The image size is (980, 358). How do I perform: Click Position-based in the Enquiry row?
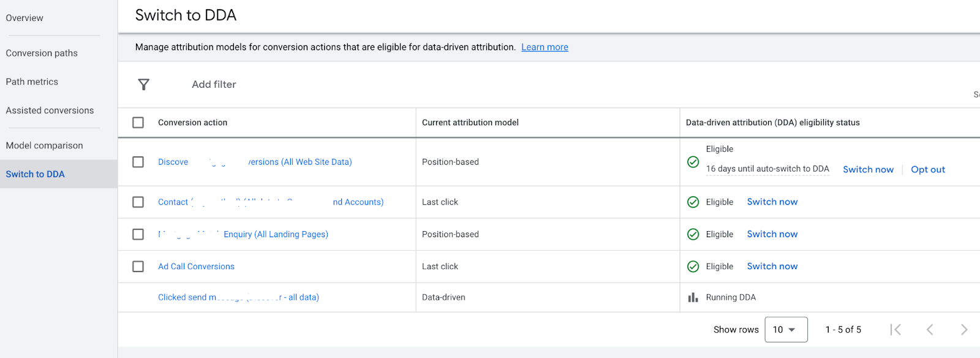pos(450,234)
